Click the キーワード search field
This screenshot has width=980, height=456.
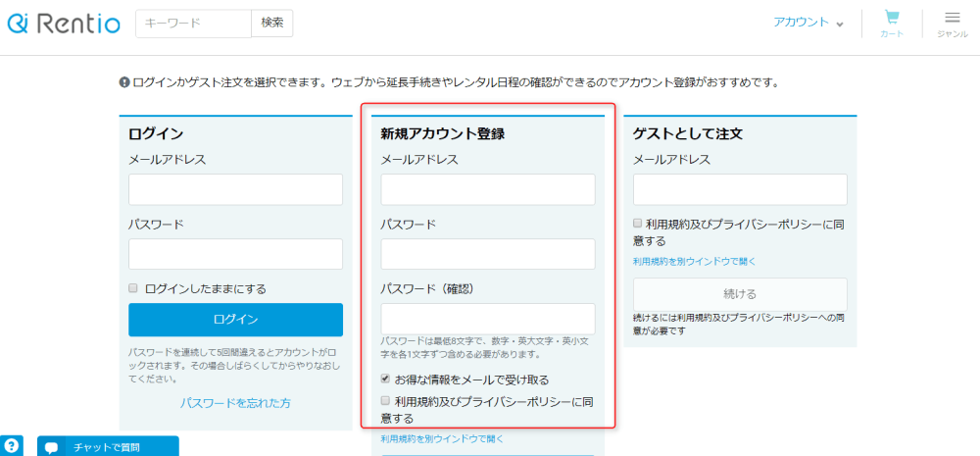[x=194, y=24]
